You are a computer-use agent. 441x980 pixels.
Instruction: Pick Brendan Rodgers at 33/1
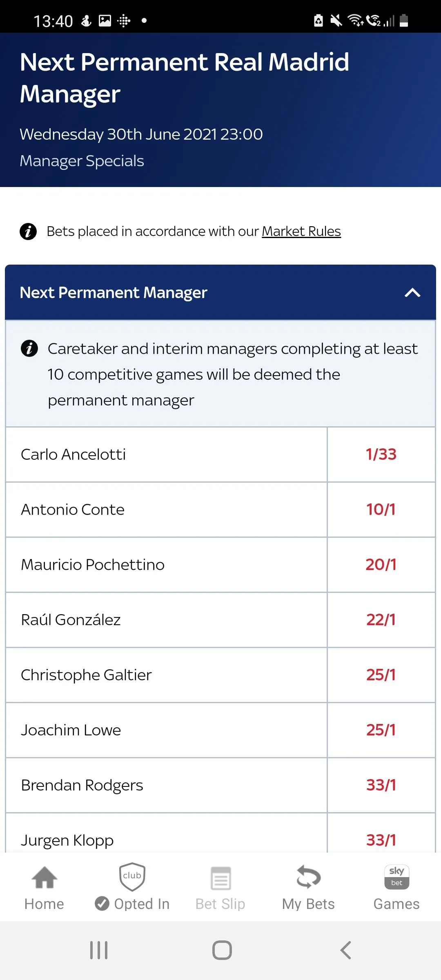pos(381,785)
